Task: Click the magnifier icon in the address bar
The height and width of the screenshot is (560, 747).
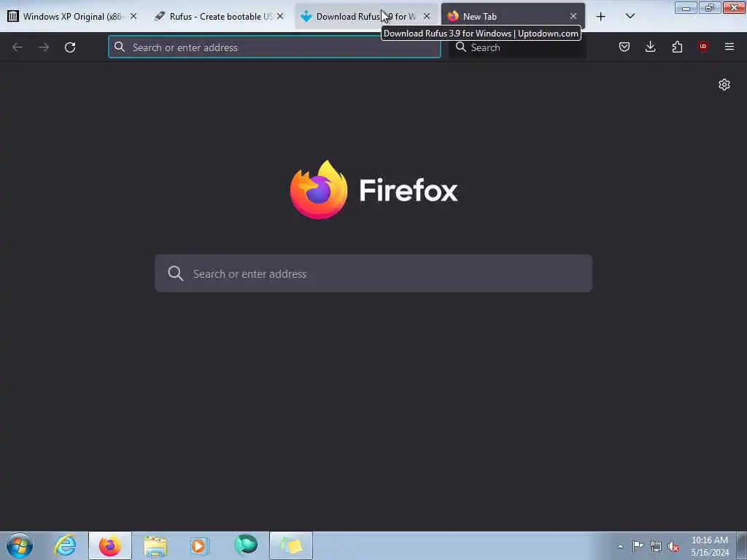Action: tap(120, 47)
